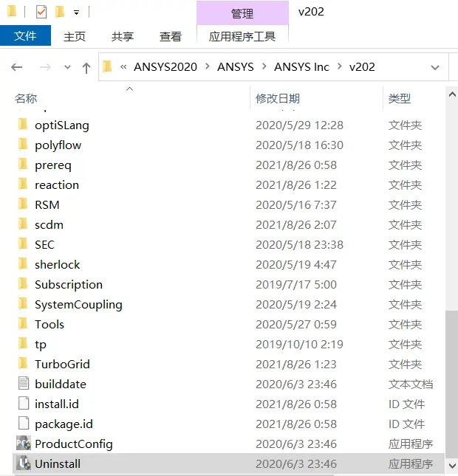Select the SEC folder icon
This screenshot has height=476, width=458.
pos(23,244)
